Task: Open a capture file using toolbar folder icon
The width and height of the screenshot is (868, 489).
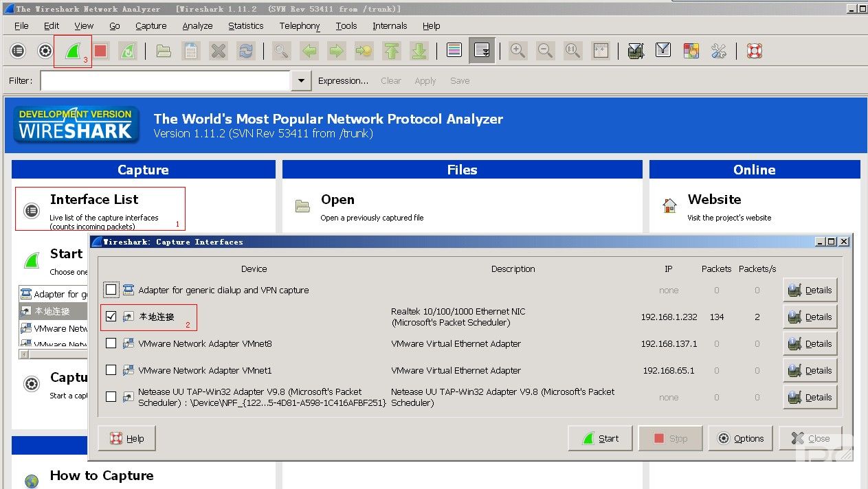Action: [x=164, y=51]
